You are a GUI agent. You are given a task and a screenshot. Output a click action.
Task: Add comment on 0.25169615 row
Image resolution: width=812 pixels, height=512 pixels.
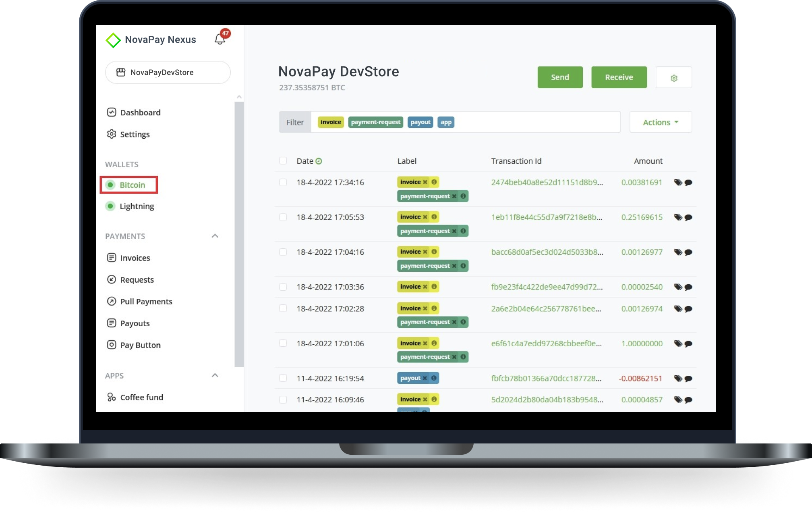coord(689,218)
